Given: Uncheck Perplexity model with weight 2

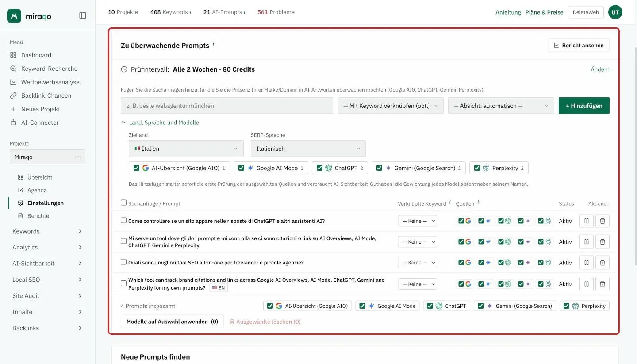Looking at the screenshot, I should tap(477, 168).
